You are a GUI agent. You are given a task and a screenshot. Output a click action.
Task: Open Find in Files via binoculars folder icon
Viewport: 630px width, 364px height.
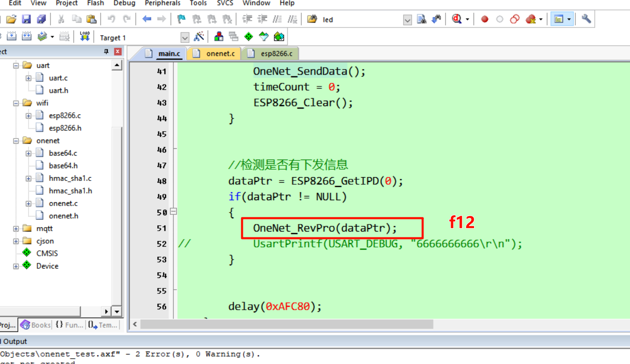tap(312, 19)
